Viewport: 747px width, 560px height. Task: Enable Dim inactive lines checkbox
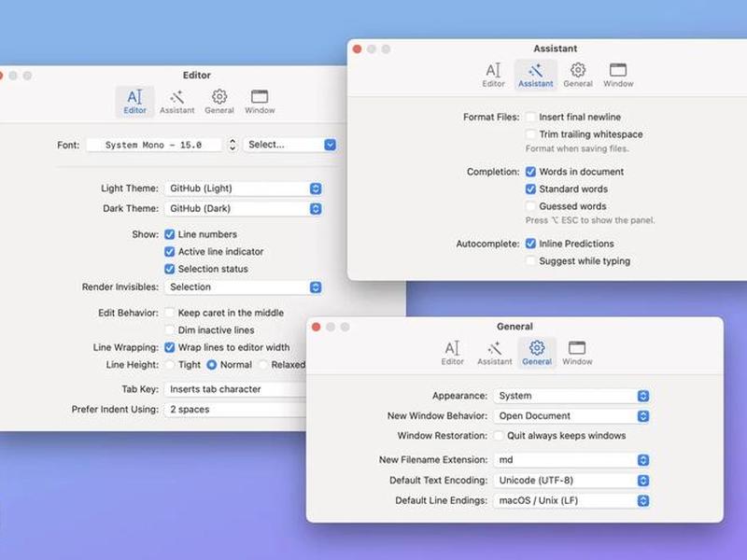169,330
